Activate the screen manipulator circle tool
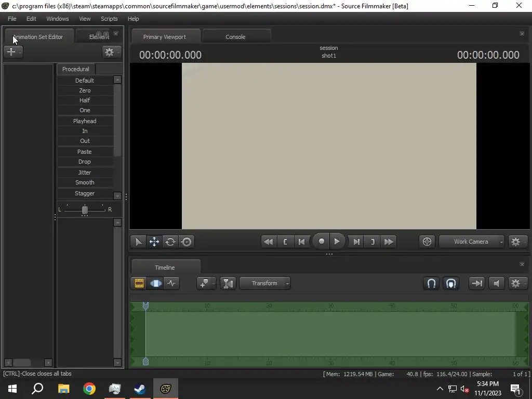 (187, 242)
